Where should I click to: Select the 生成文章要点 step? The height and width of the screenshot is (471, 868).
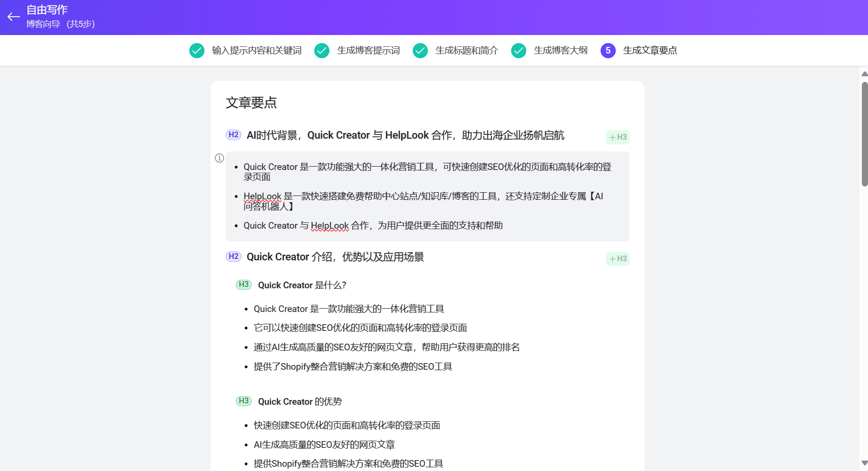(650, 51)
